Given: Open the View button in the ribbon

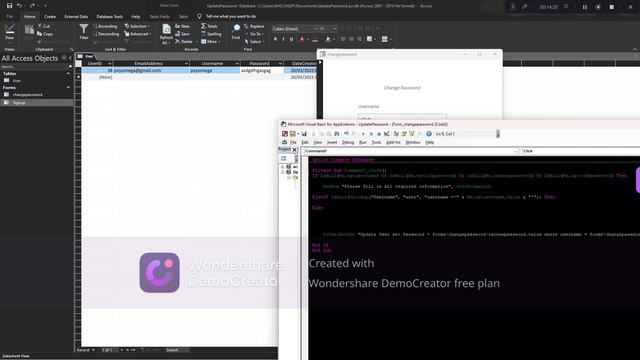Looking at the screenshot, I should coord(9,33).
